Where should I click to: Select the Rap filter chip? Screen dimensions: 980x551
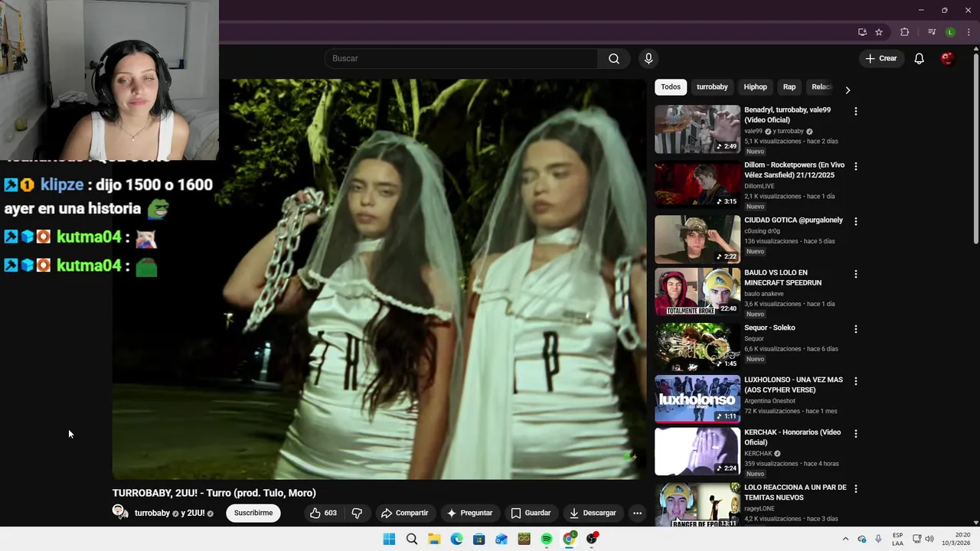(x=789, y=87)
